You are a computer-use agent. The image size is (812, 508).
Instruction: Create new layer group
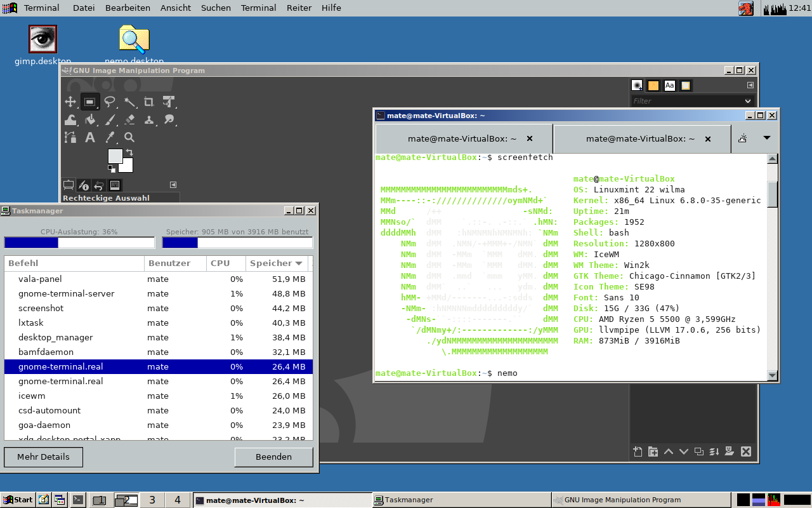click(x=653, y=451)
